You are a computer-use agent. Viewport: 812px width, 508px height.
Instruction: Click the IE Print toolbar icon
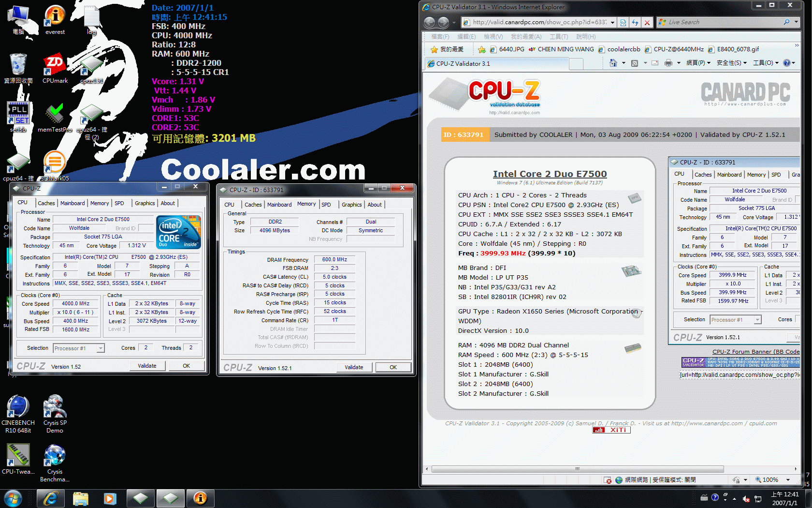click(668, 63)
